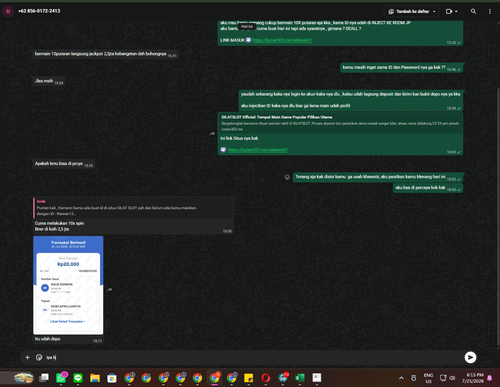This screenshot has width=500, height=387.
Task: Open the link under 'ini link Situs nya kak'
Action: click(258, 150)
